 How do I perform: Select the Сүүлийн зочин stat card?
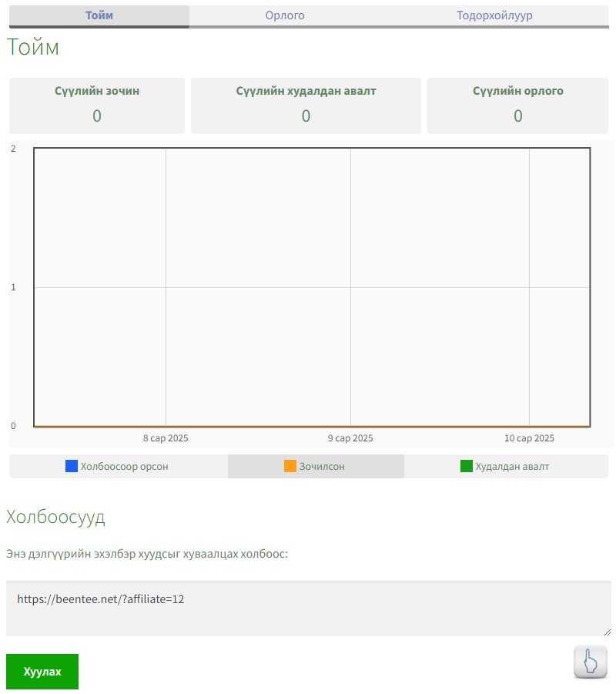tap(97, 106)
